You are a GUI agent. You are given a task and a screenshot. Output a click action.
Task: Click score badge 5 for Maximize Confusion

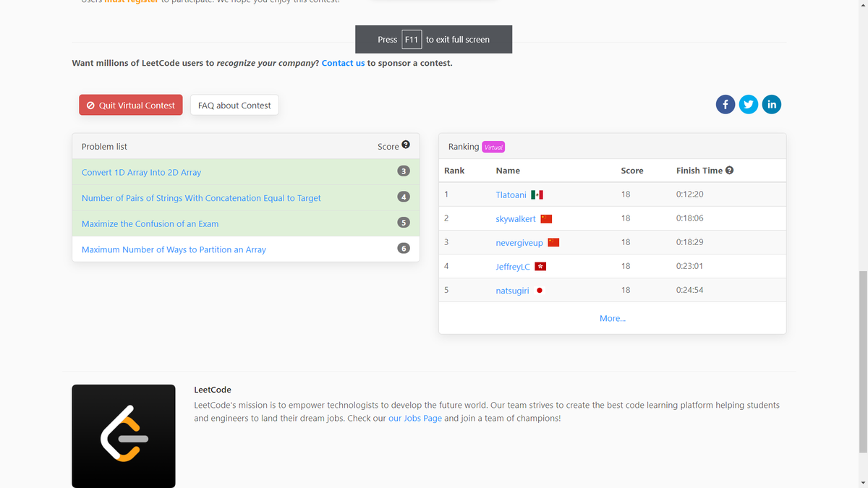tap(404, 223)
